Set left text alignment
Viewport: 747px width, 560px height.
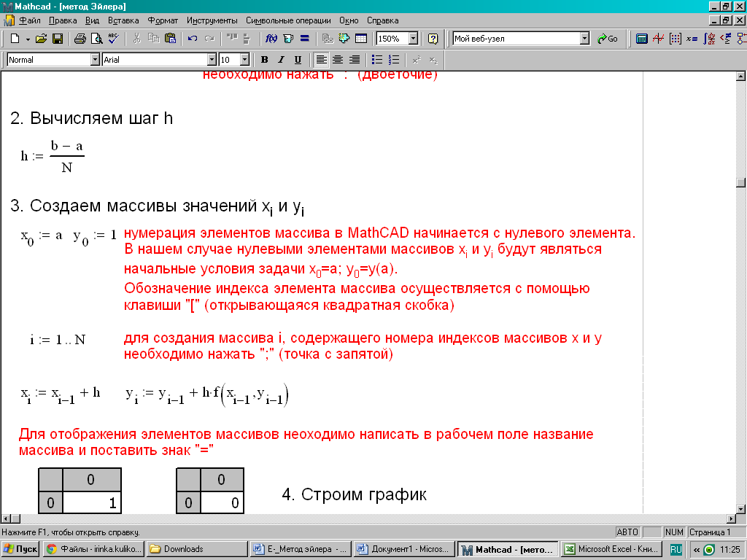tap(322, 60)
